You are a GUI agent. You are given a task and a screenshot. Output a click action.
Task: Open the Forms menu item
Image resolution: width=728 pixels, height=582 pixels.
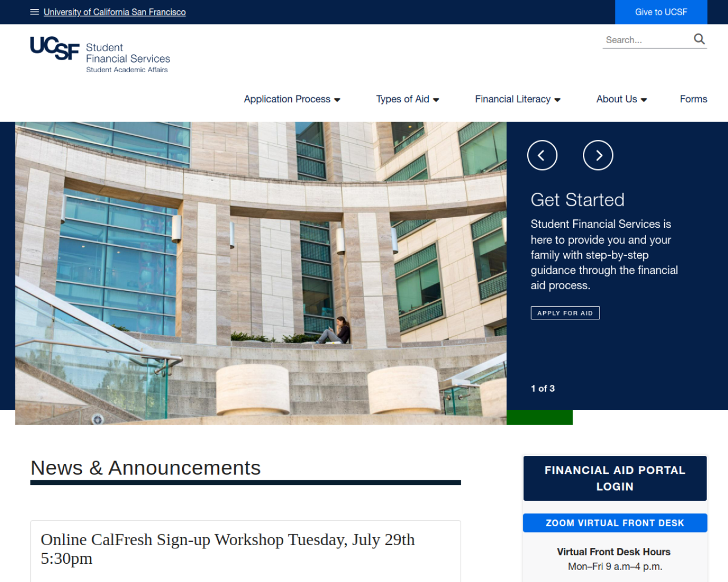pyautogui.click(x=693, y=99)
